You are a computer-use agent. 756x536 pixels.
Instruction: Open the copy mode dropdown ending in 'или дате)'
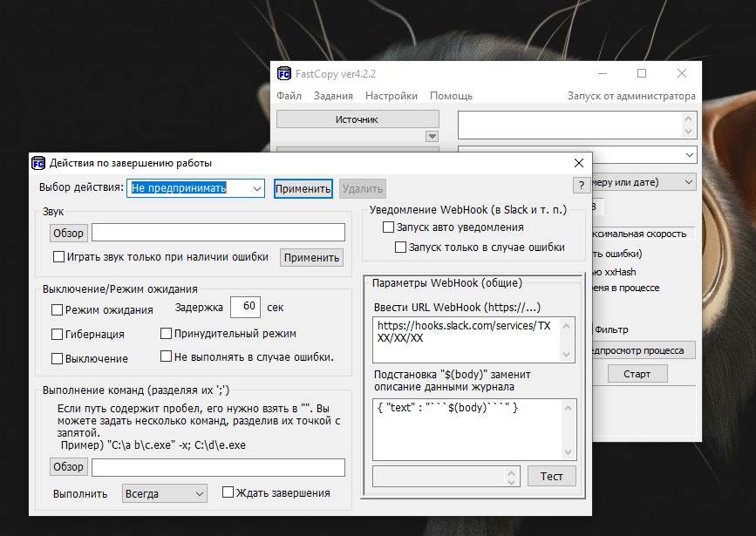(x=644, y=182)
